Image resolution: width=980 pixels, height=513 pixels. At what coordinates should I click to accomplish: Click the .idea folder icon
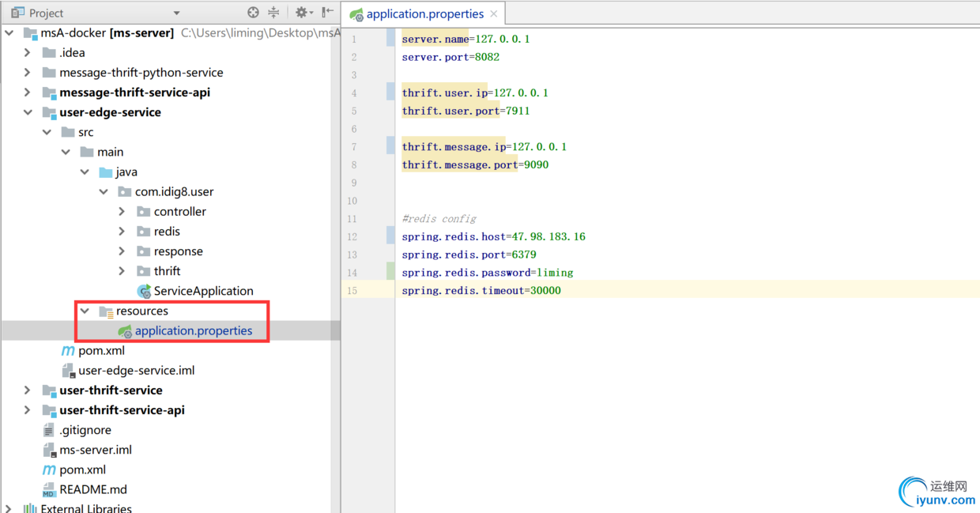(x=49, y=53)
